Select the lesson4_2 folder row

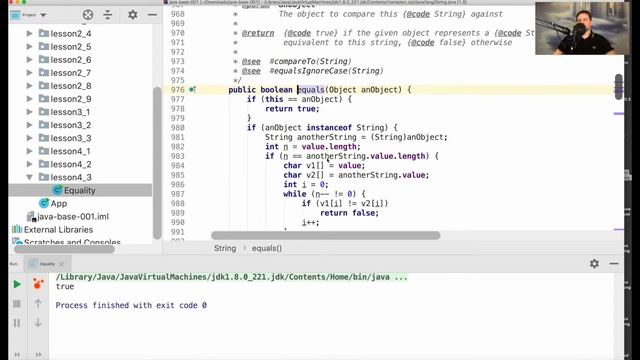point(80,164)
